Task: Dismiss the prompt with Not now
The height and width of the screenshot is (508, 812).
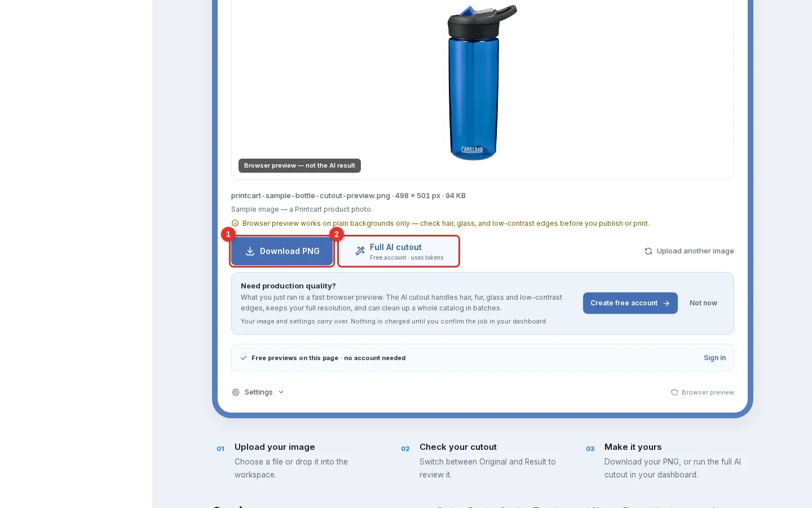Action: pos(703,303)
